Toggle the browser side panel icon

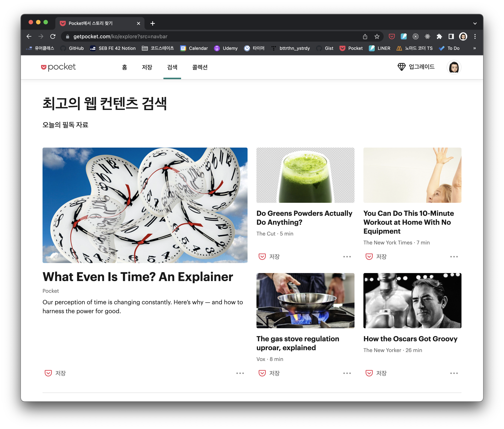coord(451,36)
